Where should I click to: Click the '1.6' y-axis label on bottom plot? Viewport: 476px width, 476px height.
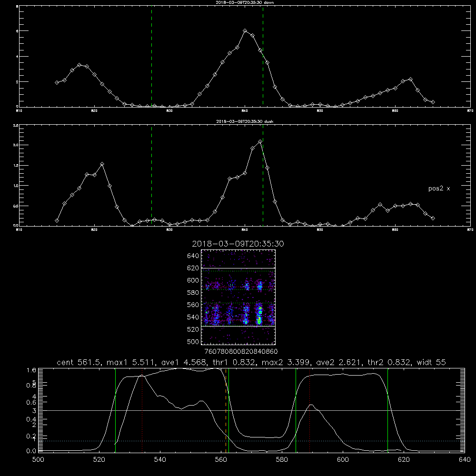click(x=31, y=370)
